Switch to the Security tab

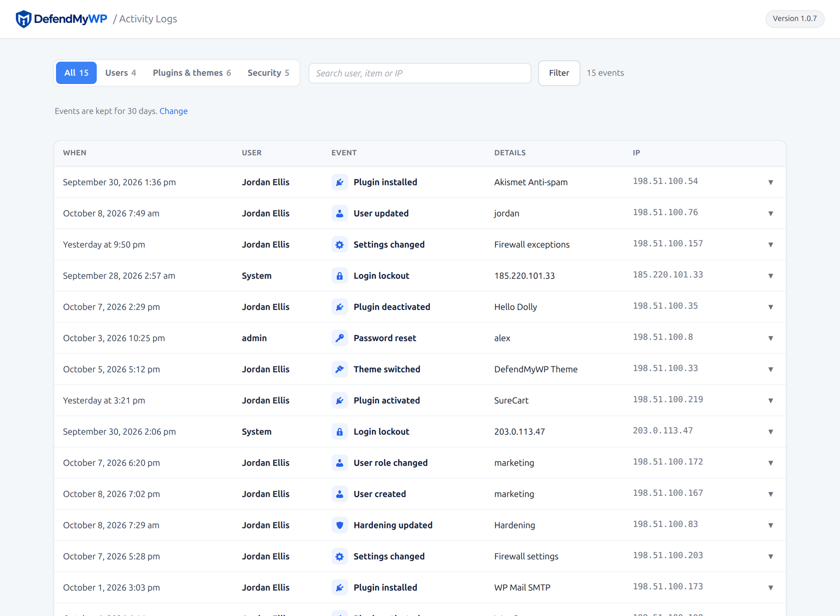click(268, 73)
